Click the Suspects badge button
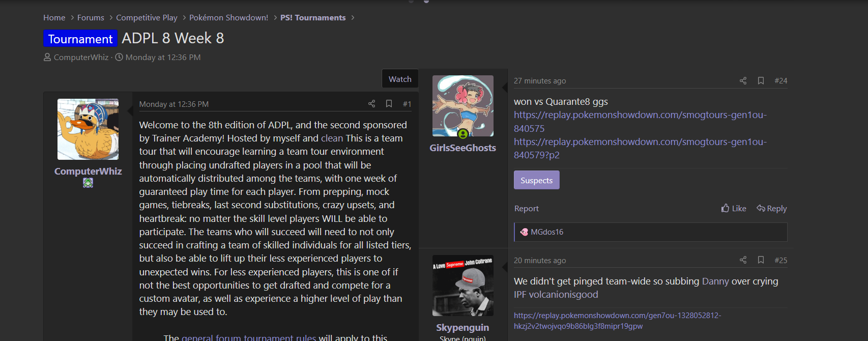This screenshot has width=868, height=341. tap(536, 180)
